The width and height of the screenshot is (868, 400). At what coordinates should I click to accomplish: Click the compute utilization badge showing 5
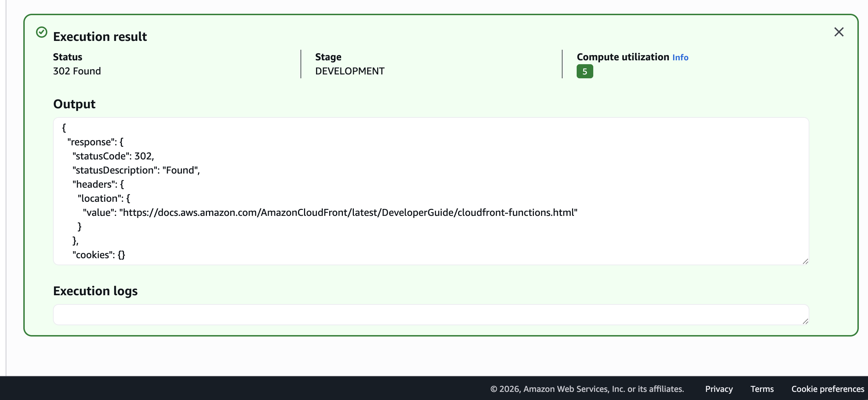coord(584,72)
